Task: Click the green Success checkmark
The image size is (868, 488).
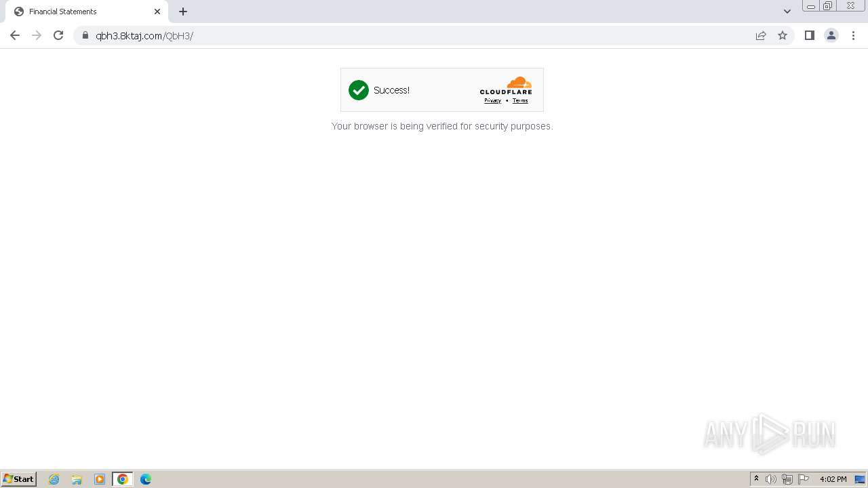Action: pyautogui.click(x=359, y=90)
